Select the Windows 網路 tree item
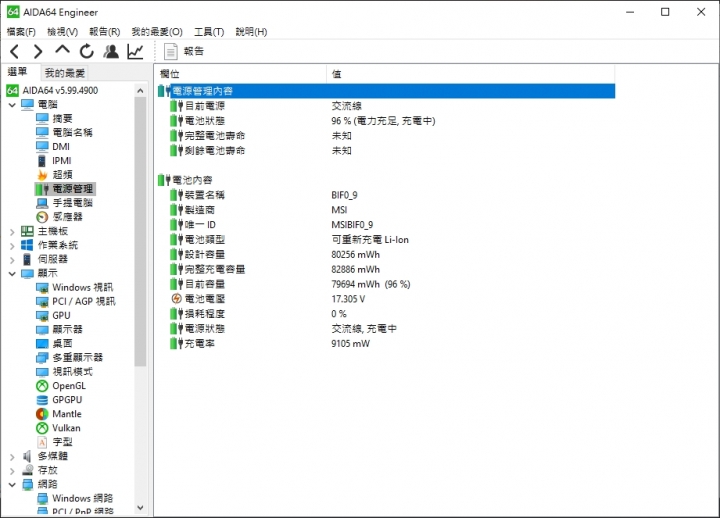The image size is (720, 518). pos(83,499)
